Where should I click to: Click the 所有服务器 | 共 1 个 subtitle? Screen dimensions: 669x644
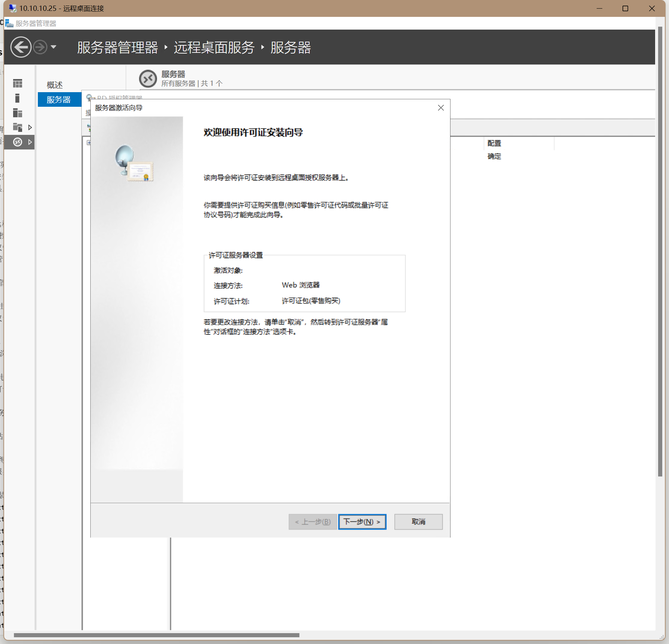[x=192, y=83]
